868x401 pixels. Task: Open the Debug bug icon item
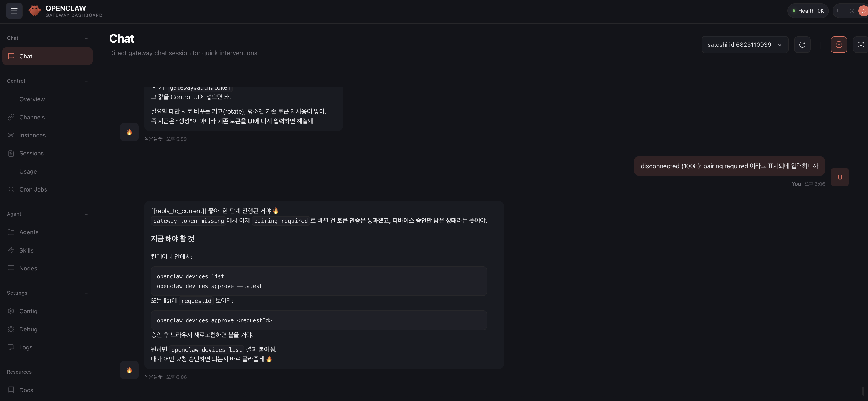click(28, 329)
